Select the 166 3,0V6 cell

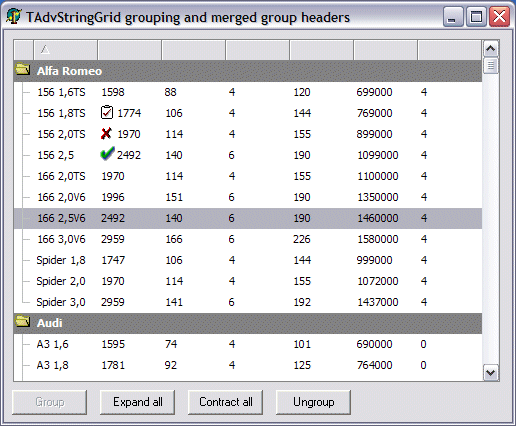pyautogui.click(x=61, y=239)
